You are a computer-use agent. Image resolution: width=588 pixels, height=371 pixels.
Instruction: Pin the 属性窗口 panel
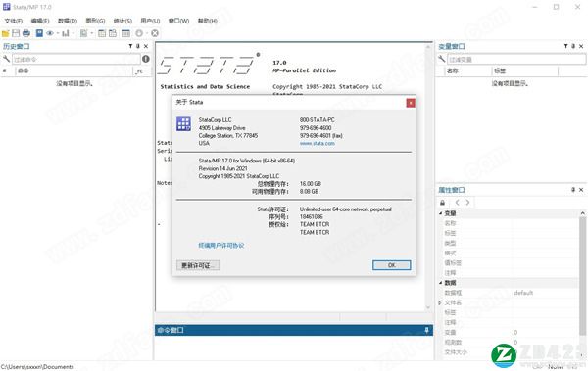click(x=573, y=190)
